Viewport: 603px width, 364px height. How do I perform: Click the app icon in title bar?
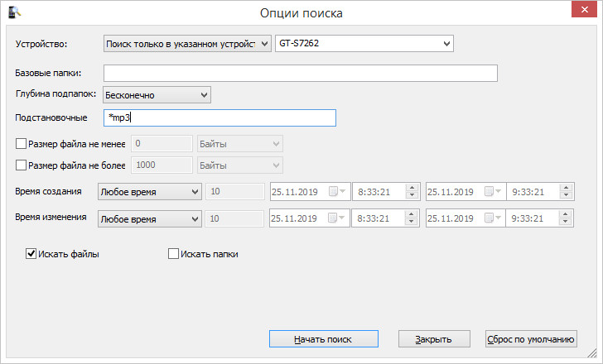click(15, 12)
